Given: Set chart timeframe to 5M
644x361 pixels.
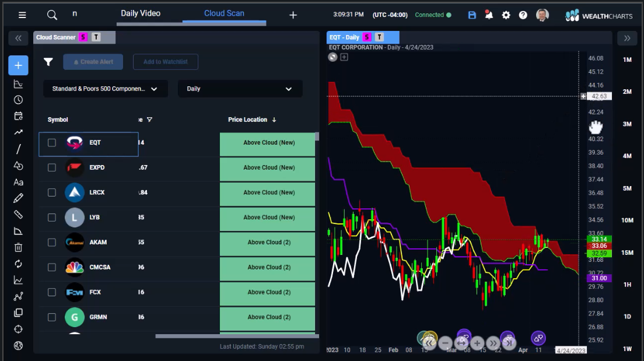Looking at the screenshot, I should [627, 188].
